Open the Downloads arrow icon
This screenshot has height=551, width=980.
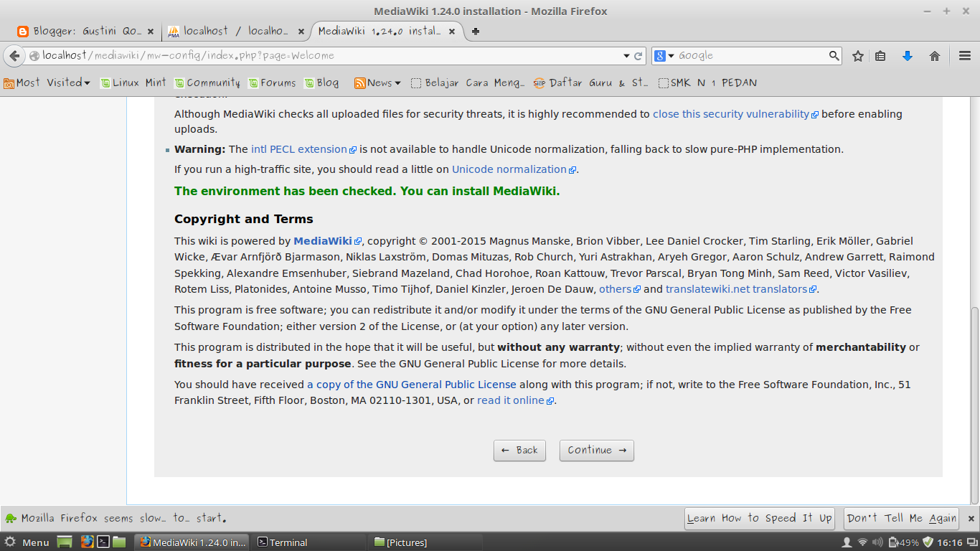pos(908,55)
